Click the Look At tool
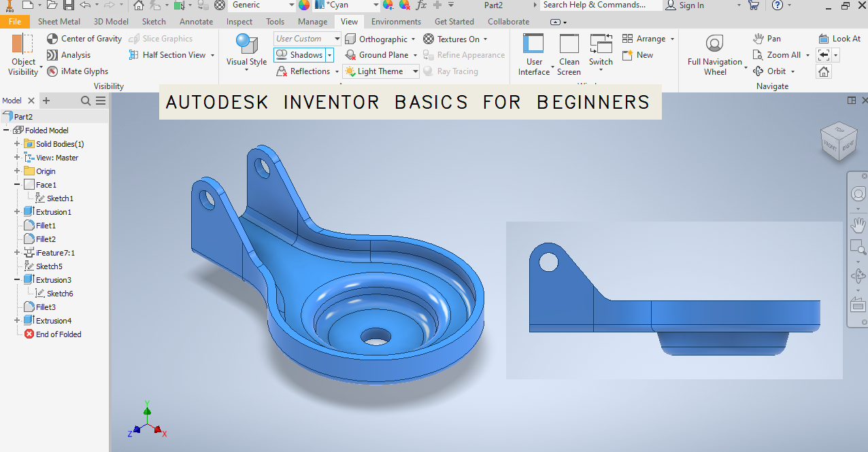The height and width of the screenshot is (452, 868). (839, 39)
